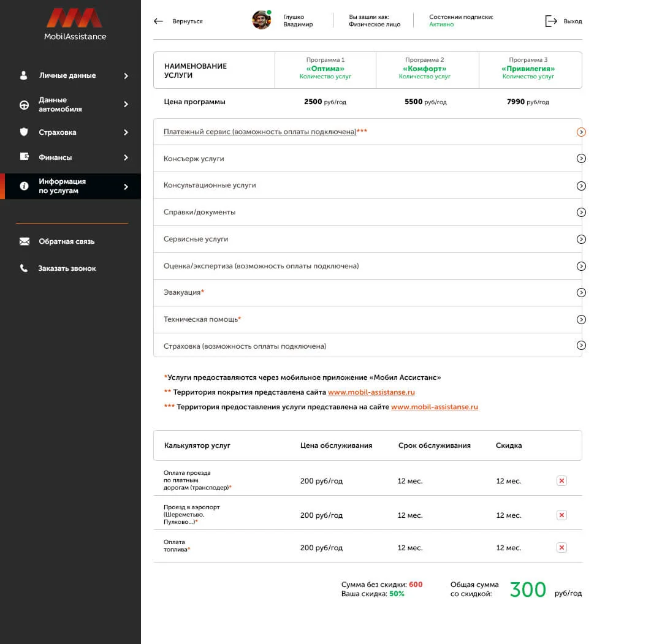This screenshot has height=644, width=662.
Task: Select Информация по услугам menu item
Action: pyautogui.click(x=71, y=186)
